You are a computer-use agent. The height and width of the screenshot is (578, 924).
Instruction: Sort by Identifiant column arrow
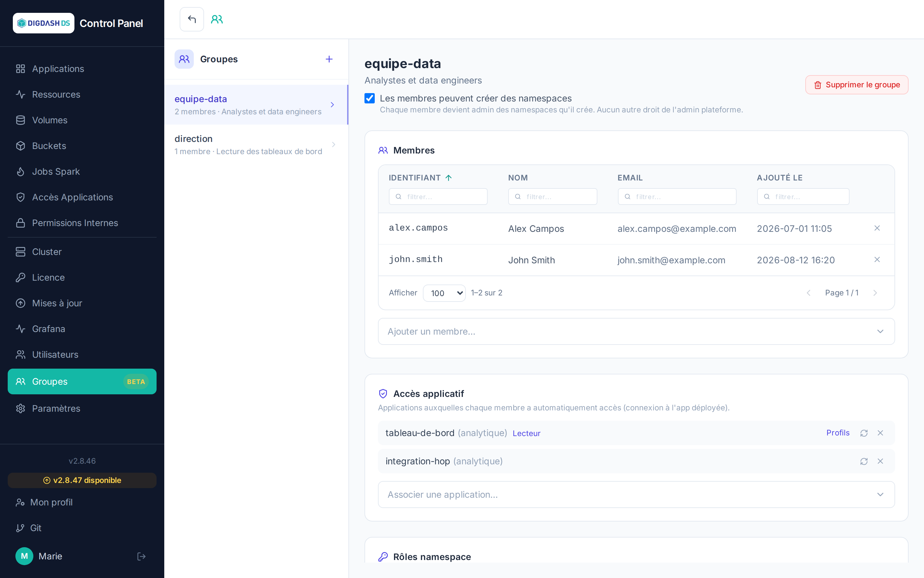coord(449,178)
